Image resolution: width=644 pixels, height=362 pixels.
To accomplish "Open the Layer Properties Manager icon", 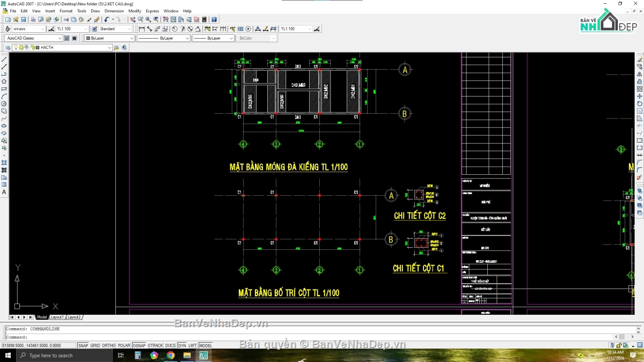I will pos(9,47).
